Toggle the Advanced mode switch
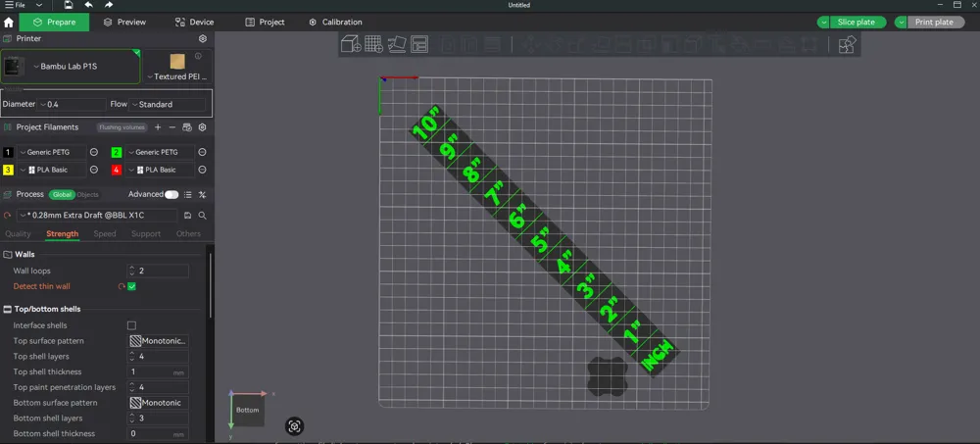Viewport: 980px width, 444px height. coord(171,194)
